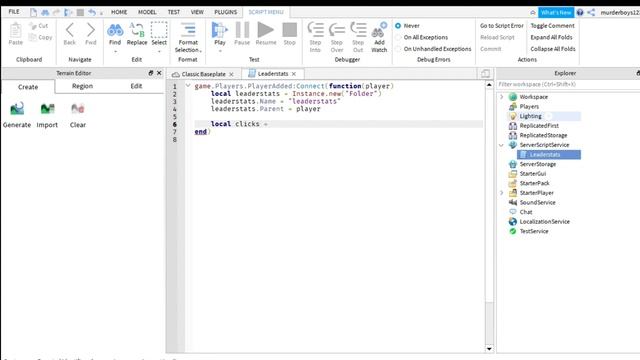Switch to the MODEL ribbon tab
Screen dimensions: 640x360
[147, 12]
